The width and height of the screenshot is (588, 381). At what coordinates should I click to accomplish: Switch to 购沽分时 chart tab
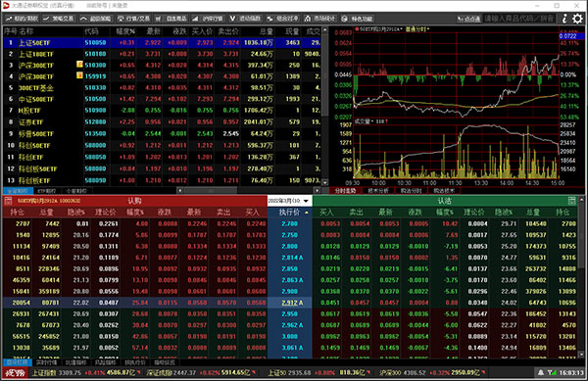click(x=412, y=191)
